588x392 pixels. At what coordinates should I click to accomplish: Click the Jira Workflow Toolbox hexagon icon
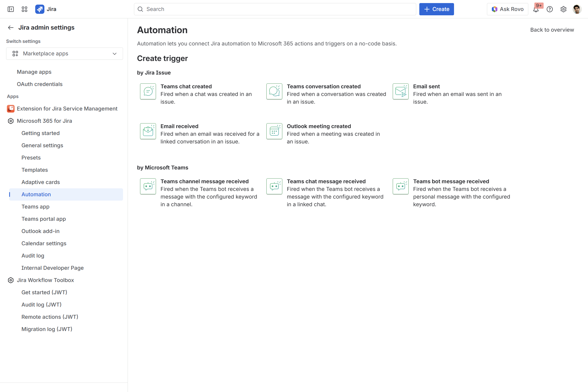11,280
